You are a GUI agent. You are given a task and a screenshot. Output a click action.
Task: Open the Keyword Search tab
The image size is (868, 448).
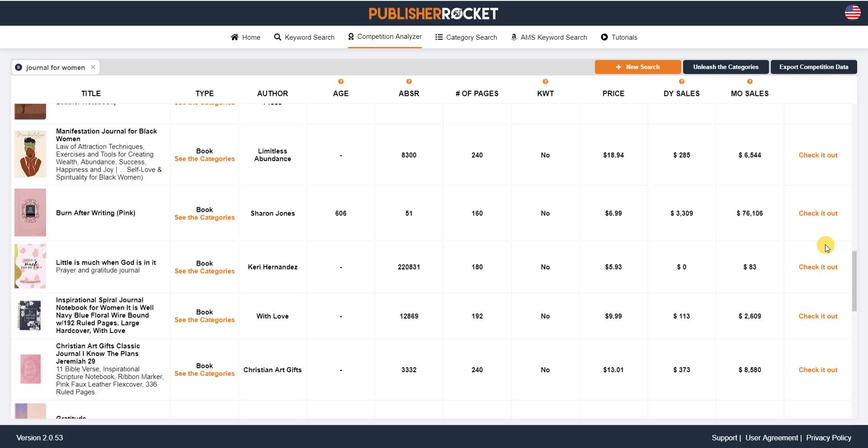point(304,37)
